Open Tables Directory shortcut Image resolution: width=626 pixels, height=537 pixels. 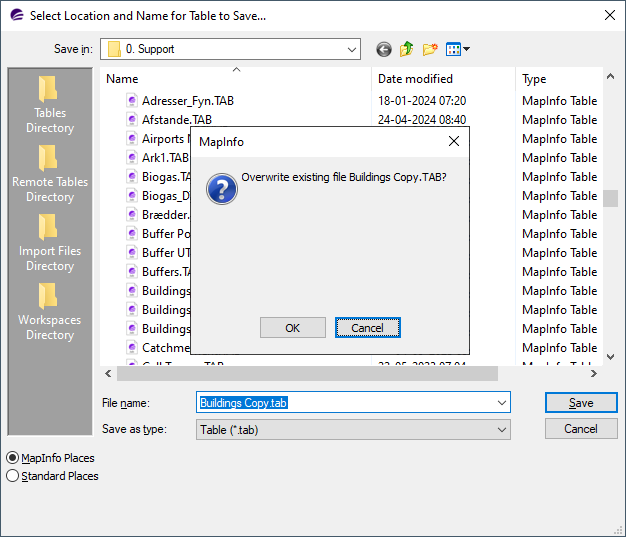(50, 105)
